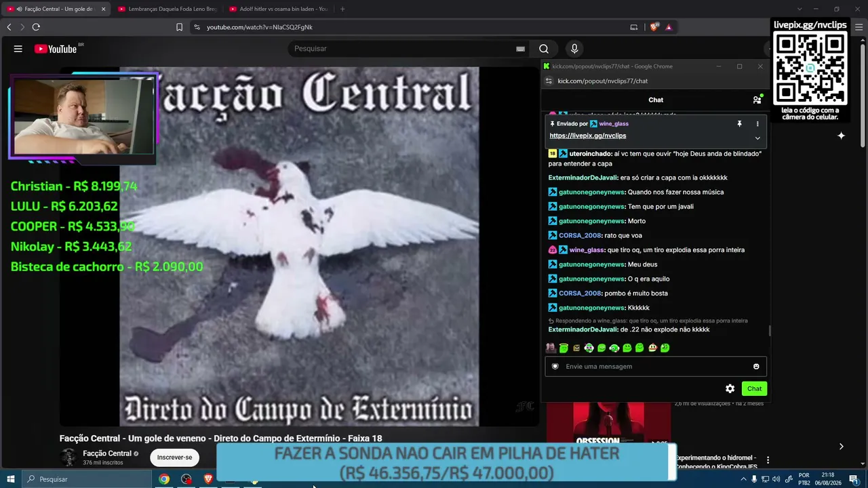Go back in the browser history

coord(9,27)
